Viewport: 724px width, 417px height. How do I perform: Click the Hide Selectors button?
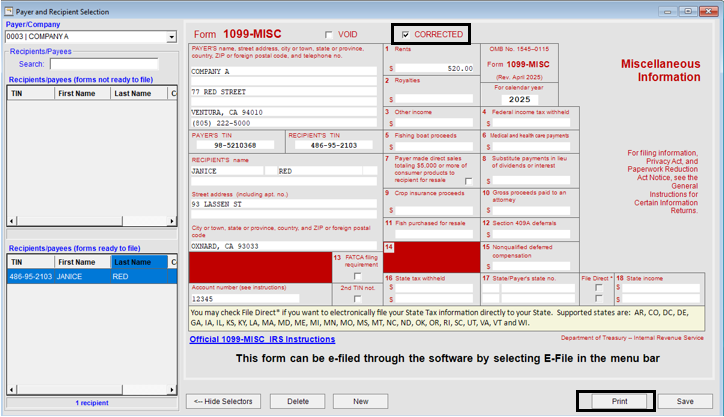point(223,401)
